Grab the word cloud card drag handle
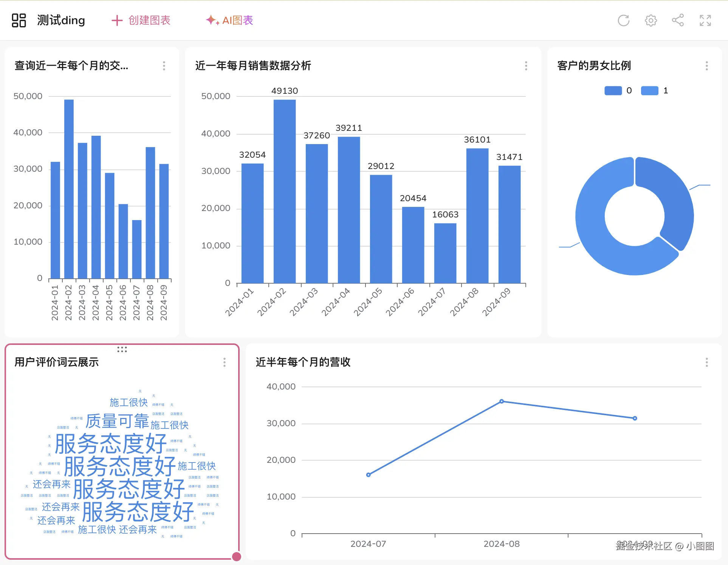This screenshot has height=565, width=728. pos(122,349)
